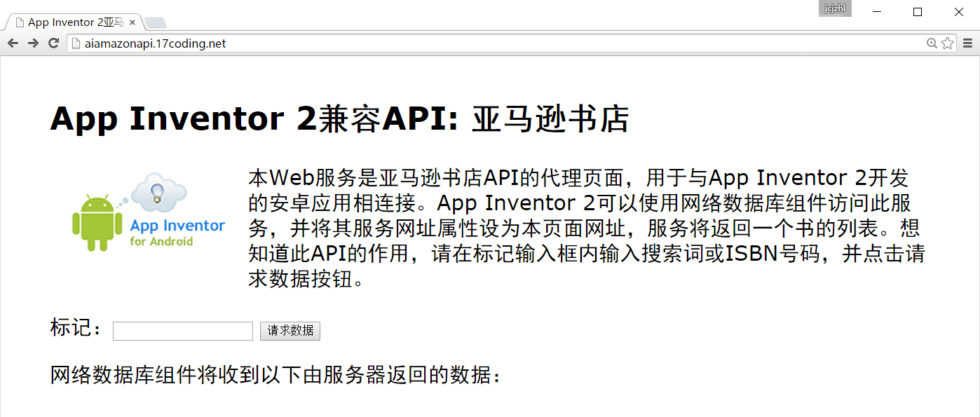Click the 网络数据库组件将收到 result text line
Screen dimensions: 980x417
276,375
